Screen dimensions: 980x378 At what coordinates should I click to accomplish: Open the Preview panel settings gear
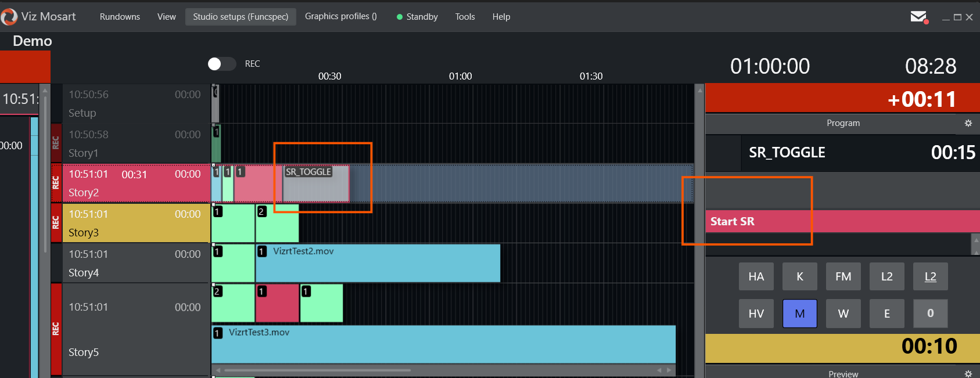point(968,374)
